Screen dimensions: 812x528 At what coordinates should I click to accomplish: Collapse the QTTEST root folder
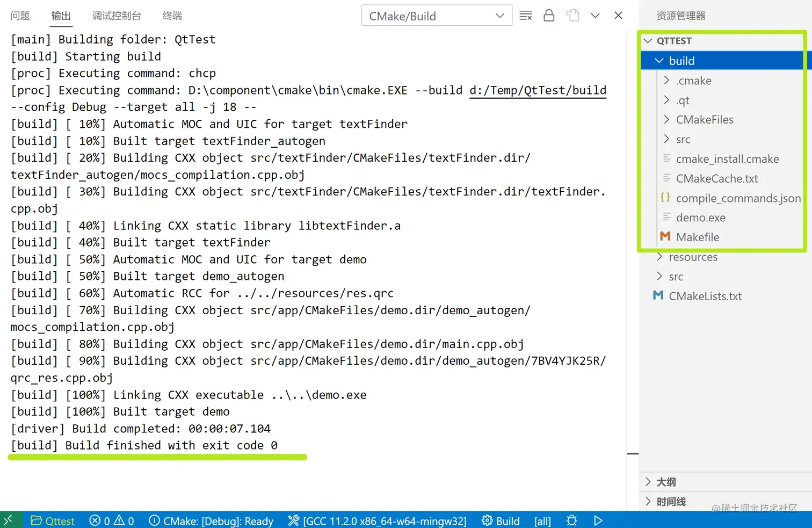pyautogui.click(x=722, y=41)
